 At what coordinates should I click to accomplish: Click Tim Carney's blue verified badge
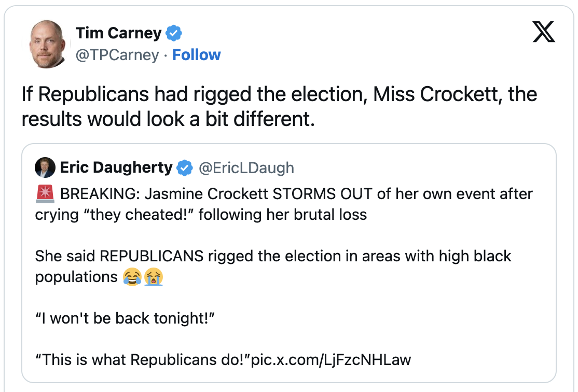tap(173, 34)
